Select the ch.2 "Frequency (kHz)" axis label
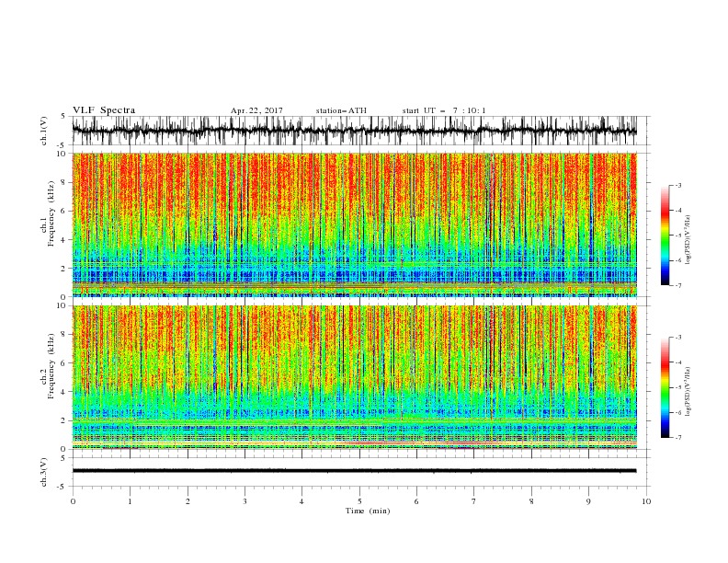Screen dimensions: 728x563 pyautogui.click(x=51, y=366)
